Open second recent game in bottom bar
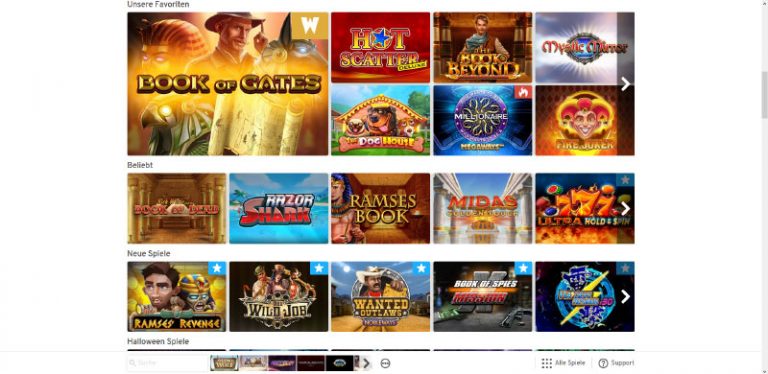The height and width of the screenshot is (374, 768). click(x=253, y=363)
